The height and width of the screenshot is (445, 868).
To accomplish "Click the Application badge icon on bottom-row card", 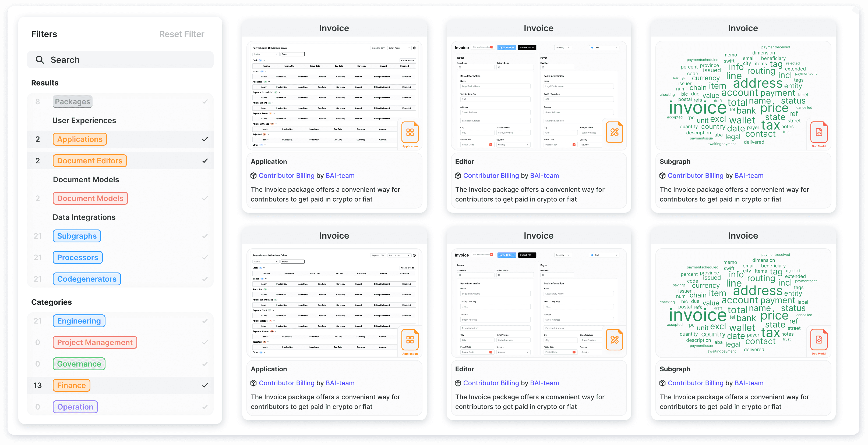I will [x=410, y=340].
